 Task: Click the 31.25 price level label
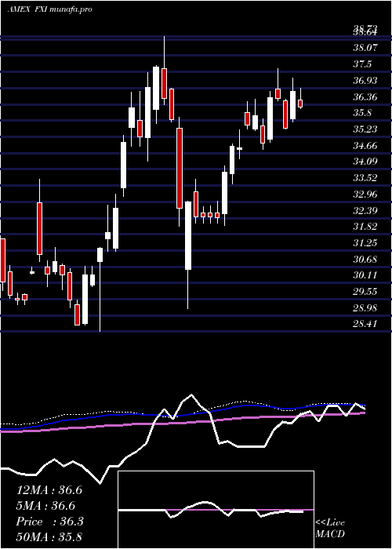click(365, 242)
